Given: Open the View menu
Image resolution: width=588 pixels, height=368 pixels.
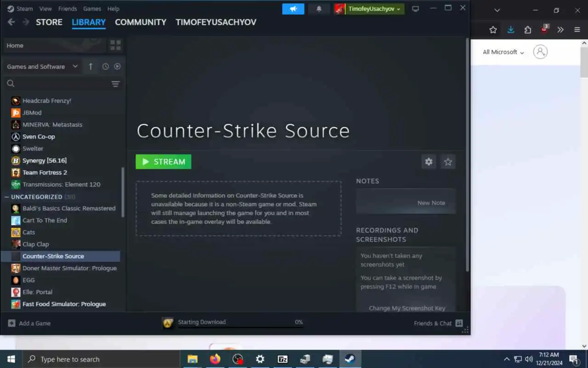Looking at the screenshot, I should click(x=45, y=9).
